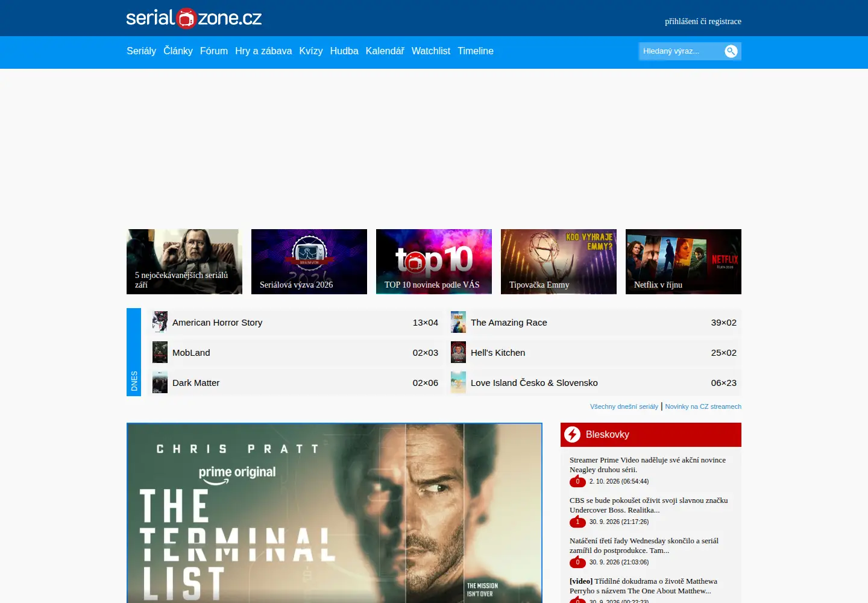
Task: Open the Kvízy section
Action: click(311, 51)
